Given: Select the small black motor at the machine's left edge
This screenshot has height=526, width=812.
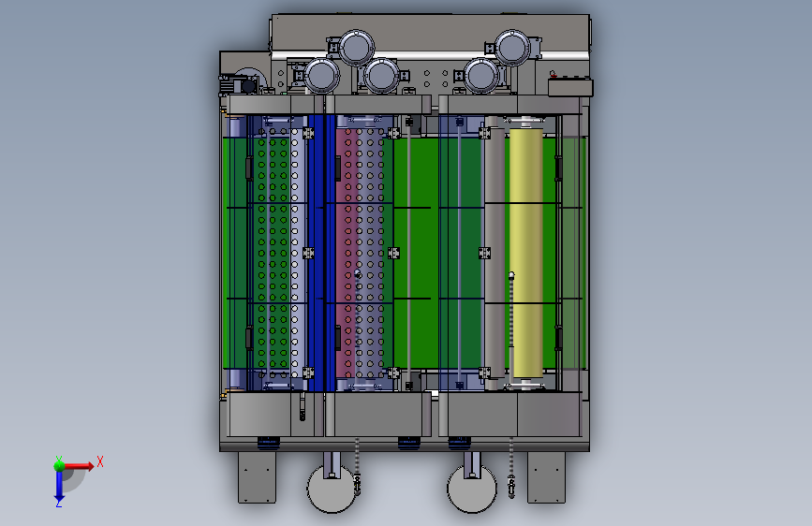Looking at the screenshot, I should (239, 85).
